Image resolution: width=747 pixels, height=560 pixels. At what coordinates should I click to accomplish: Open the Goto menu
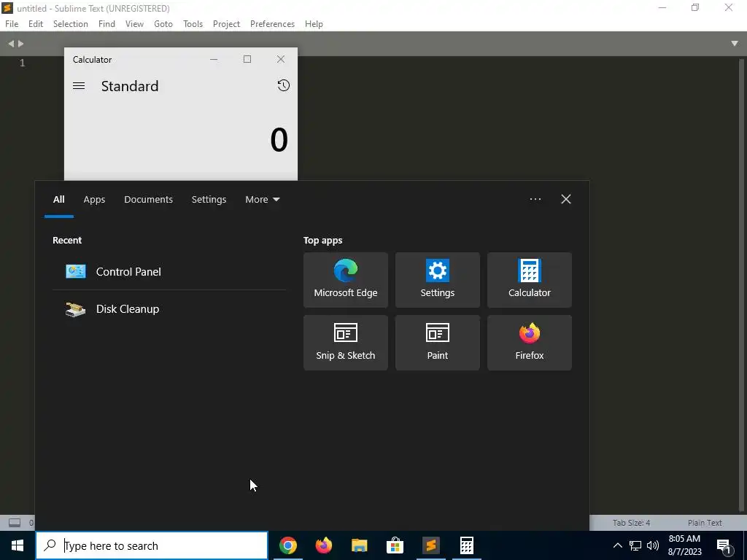click(x=163, y=24)
